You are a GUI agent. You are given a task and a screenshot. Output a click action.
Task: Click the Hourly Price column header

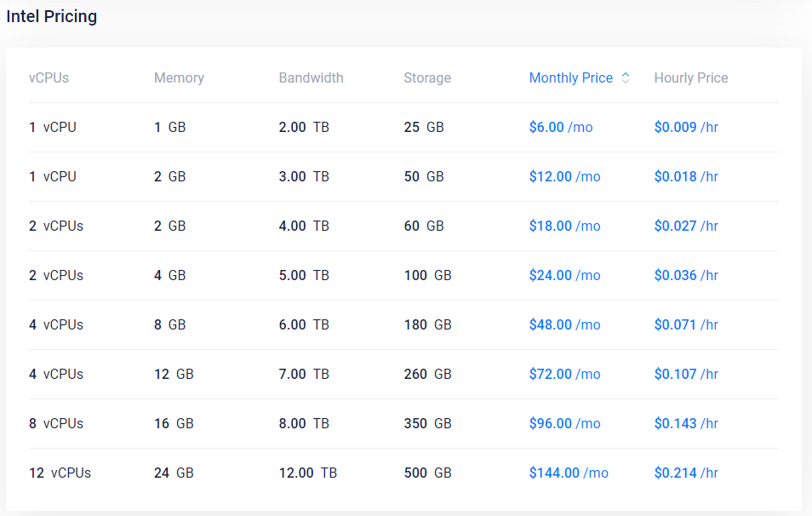[x=691, y=77]
